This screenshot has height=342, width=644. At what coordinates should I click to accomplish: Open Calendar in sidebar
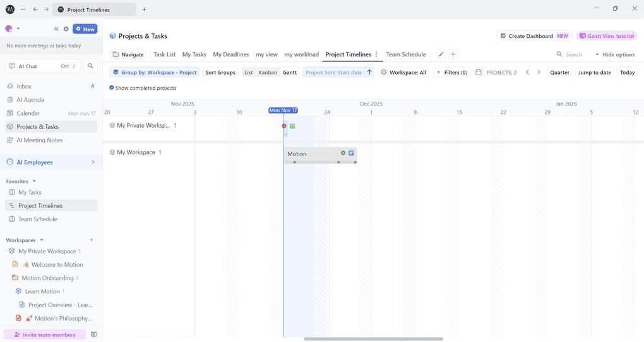point(51,113)
